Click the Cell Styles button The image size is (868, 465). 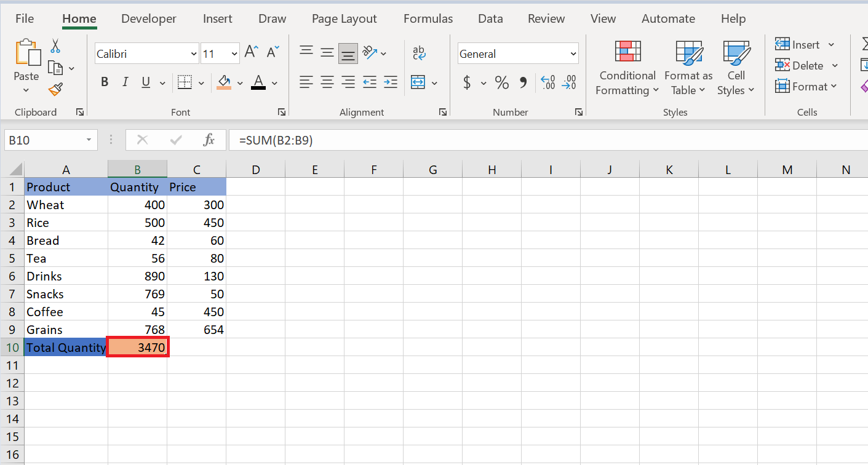tap(736, 68)
